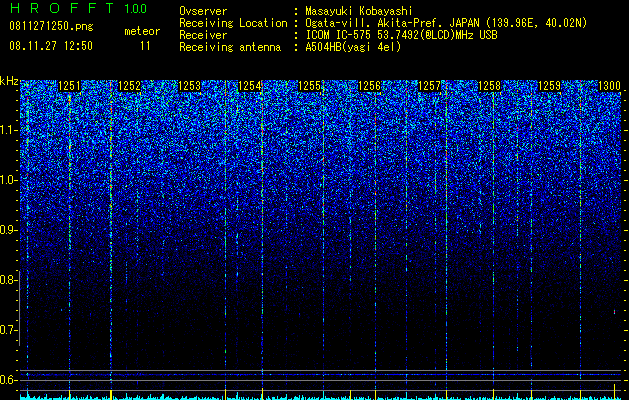Click the red signal dot near 1300
629x400 pixels.
[x=615, y=312]
